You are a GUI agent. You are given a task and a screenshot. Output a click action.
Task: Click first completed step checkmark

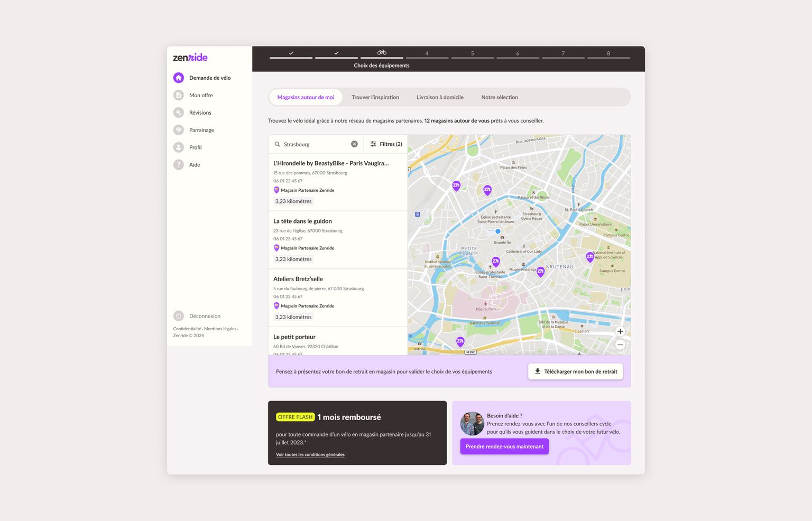coord(291,53)
